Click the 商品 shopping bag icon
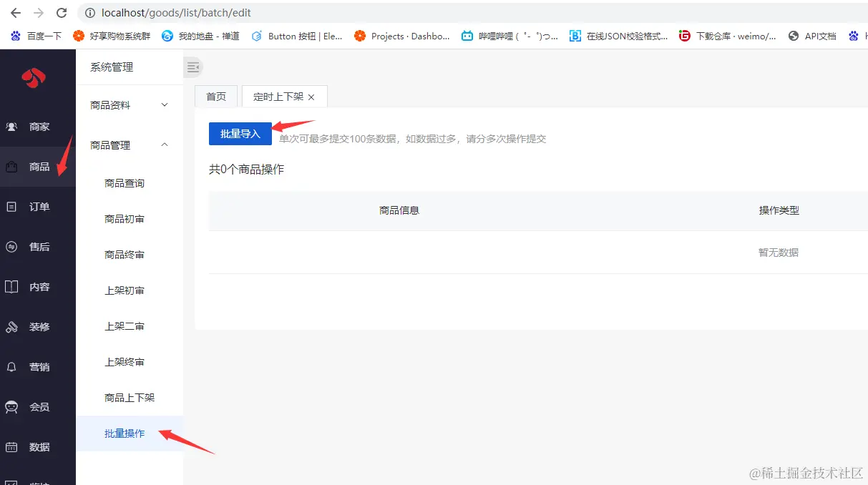 (11, 167)
